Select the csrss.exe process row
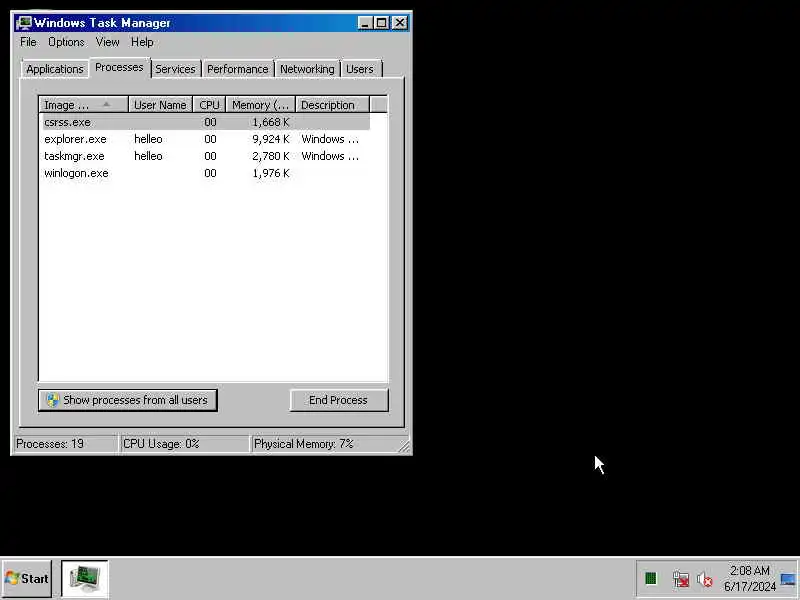This screenshot has width=800, height=600. click(x=206, y=122)
